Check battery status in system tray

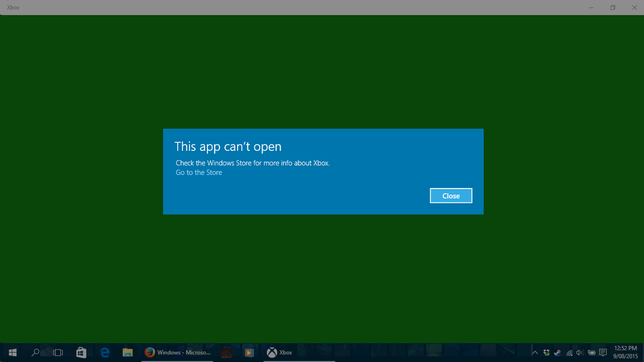591,353
